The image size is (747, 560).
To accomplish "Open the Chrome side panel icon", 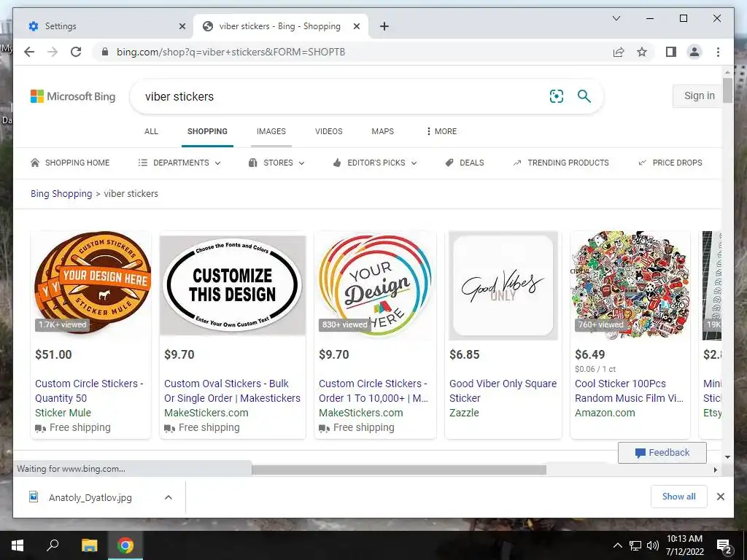I will pyautogui.click(x=671, y=52).
